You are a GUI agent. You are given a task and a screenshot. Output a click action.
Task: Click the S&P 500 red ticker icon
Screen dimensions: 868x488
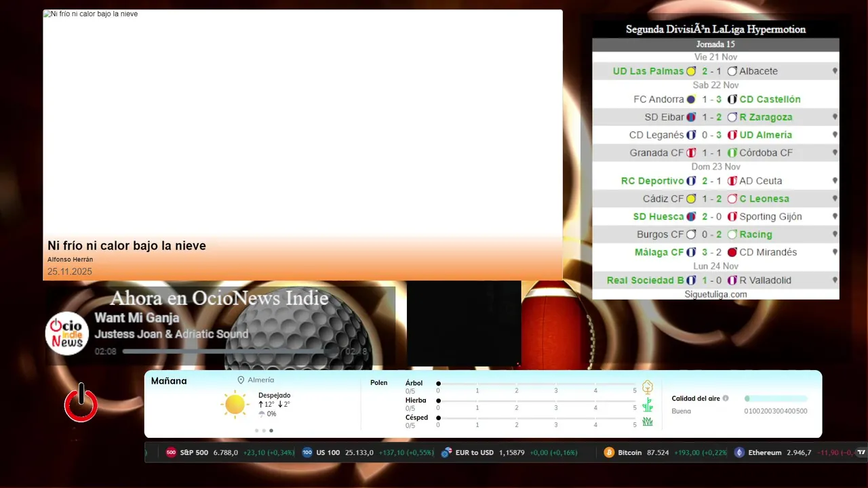point(171,453)
